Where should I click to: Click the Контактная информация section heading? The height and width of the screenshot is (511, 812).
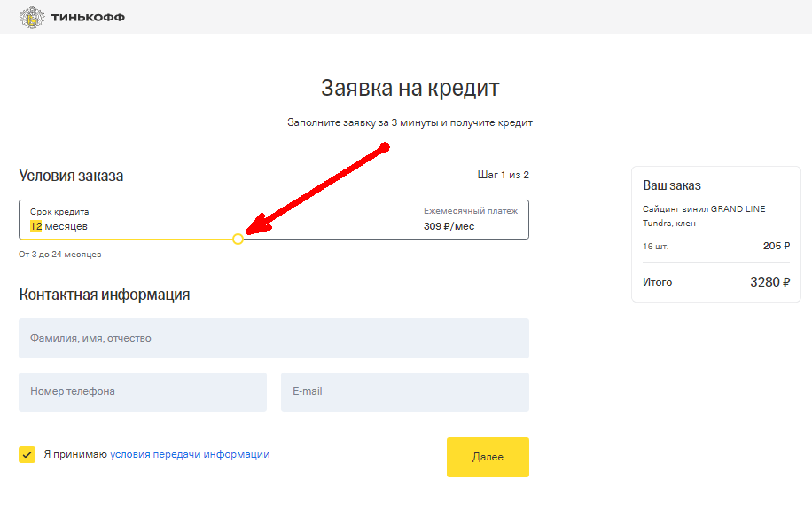tap(105, 295)
